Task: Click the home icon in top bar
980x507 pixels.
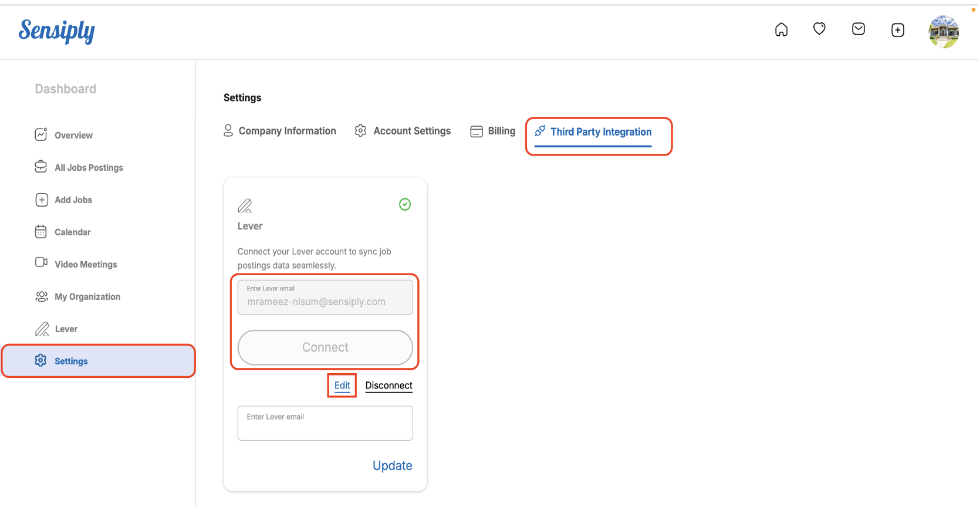Action: pos(781,29)
